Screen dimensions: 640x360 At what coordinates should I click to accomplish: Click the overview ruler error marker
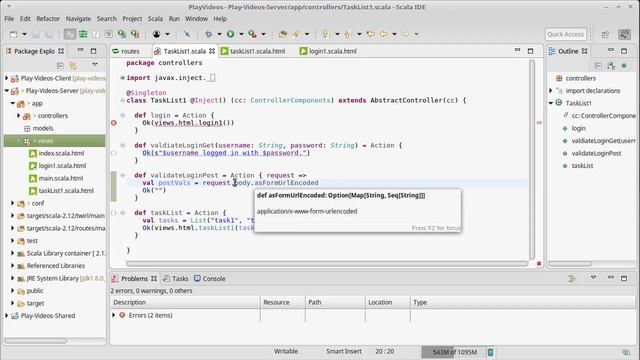[x=539, y=122]
